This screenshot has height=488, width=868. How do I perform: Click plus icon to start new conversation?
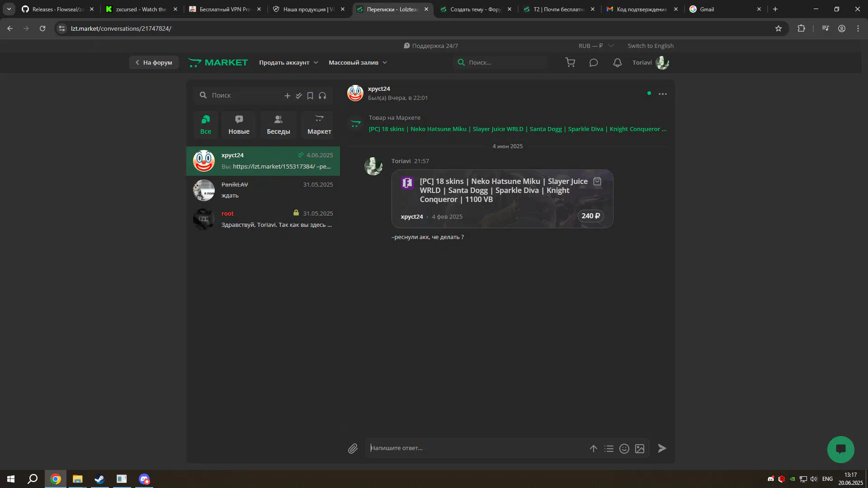tap(287, 96)
